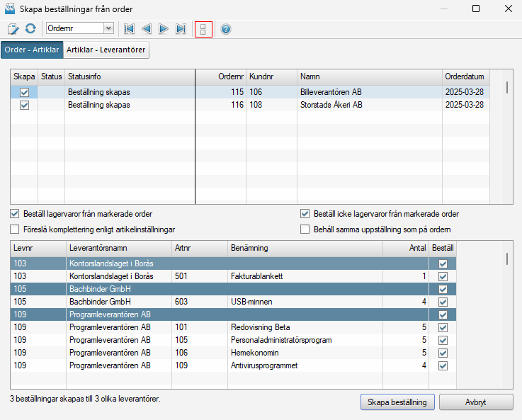Enable 'Behåll samma uppställning som på ordern'

pos(305,229)
